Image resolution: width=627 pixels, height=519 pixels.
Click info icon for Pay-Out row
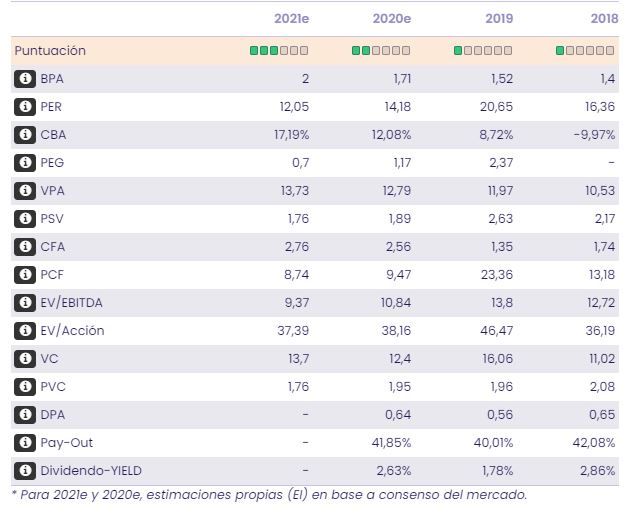tap(24, 443)
